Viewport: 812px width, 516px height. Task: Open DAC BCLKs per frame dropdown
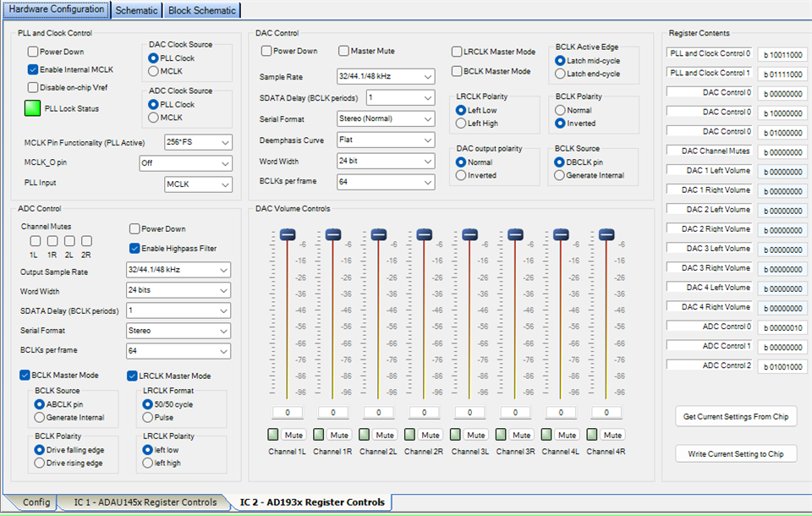click(x=386, y=182)
